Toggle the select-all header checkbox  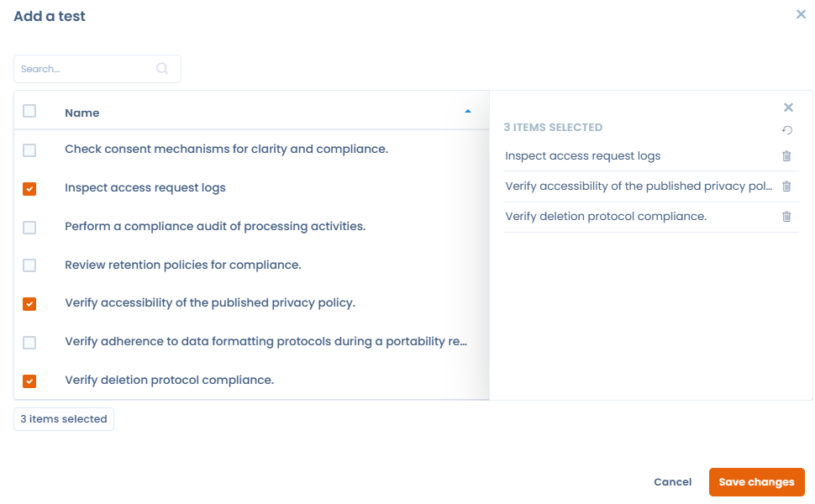[29, 111]
